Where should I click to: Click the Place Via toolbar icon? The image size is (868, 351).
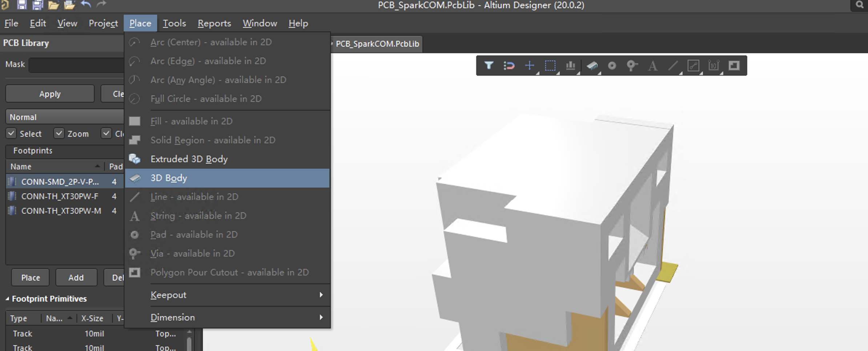click(632, 66)
